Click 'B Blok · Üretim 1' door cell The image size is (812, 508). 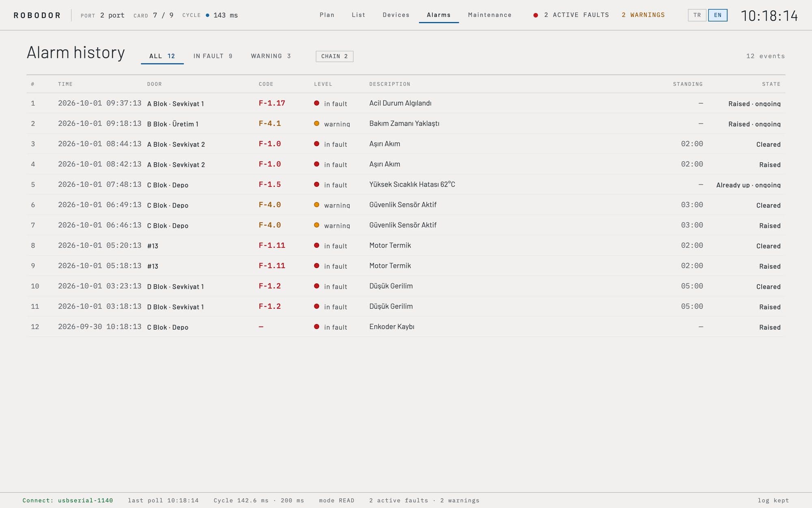coord(173,124)
